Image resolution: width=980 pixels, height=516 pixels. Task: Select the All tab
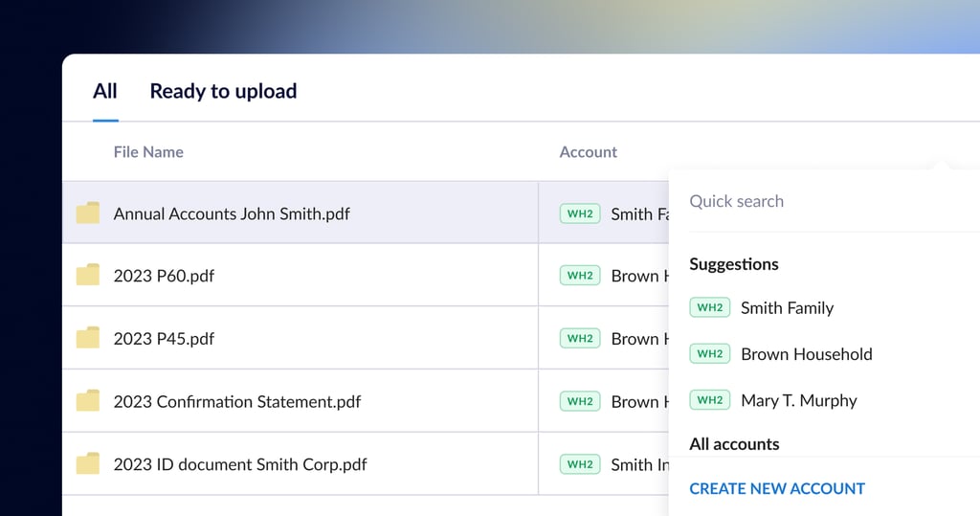[105, 91]
